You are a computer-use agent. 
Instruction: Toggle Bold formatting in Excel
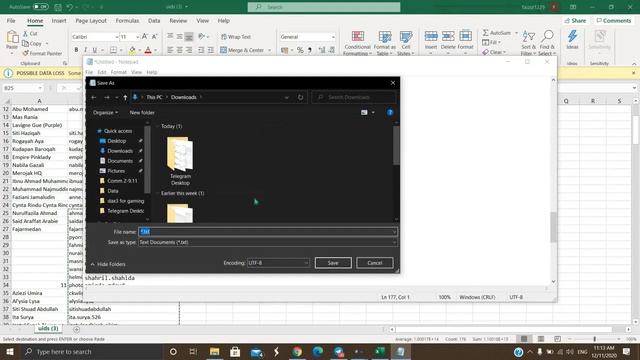76,50
